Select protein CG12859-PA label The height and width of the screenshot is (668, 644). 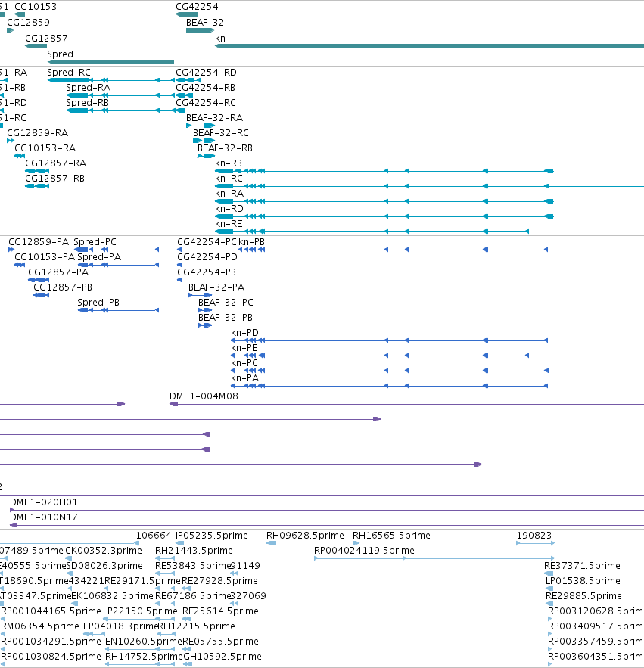click(x=39, y=241)
